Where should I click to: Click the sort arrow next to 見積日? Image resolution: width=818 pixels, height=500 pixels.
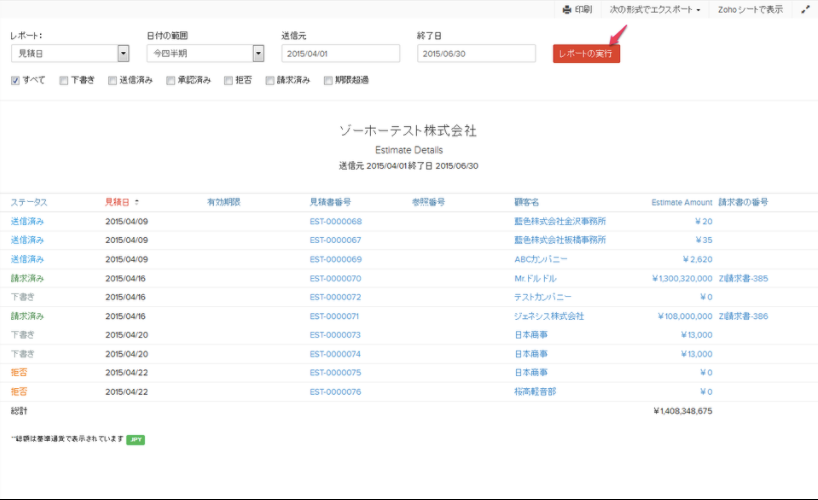pyautogui.click(x=137, y=202)
